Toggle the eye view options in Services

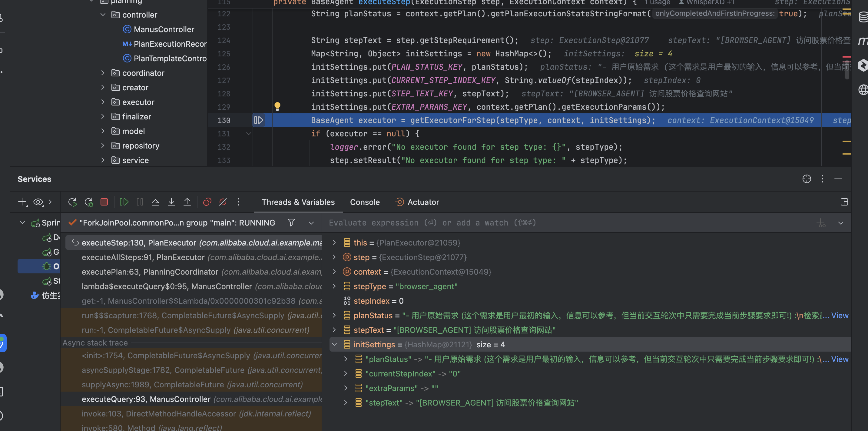tap(38, 202)
